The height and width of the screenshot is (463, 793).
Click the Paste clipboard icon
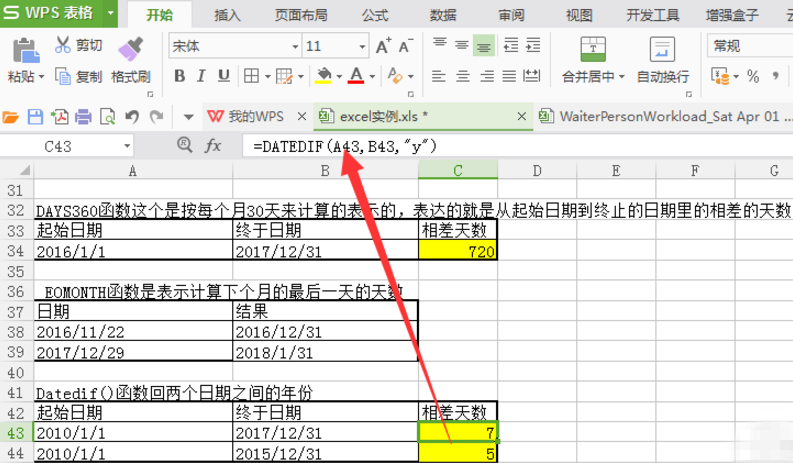(25, 51)
